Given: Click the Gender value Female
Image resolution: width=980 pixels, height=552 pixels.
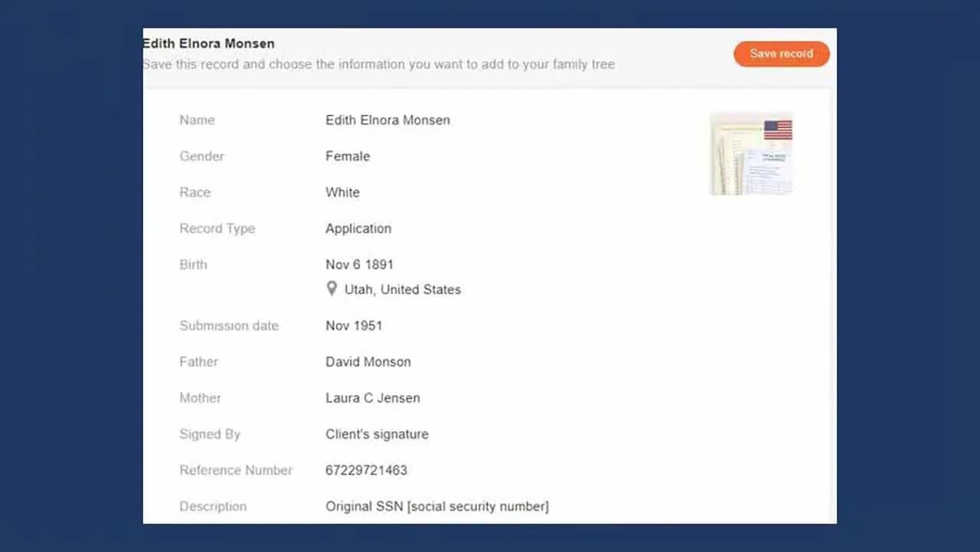Looking at the screenshot, I should pos(348,156).
